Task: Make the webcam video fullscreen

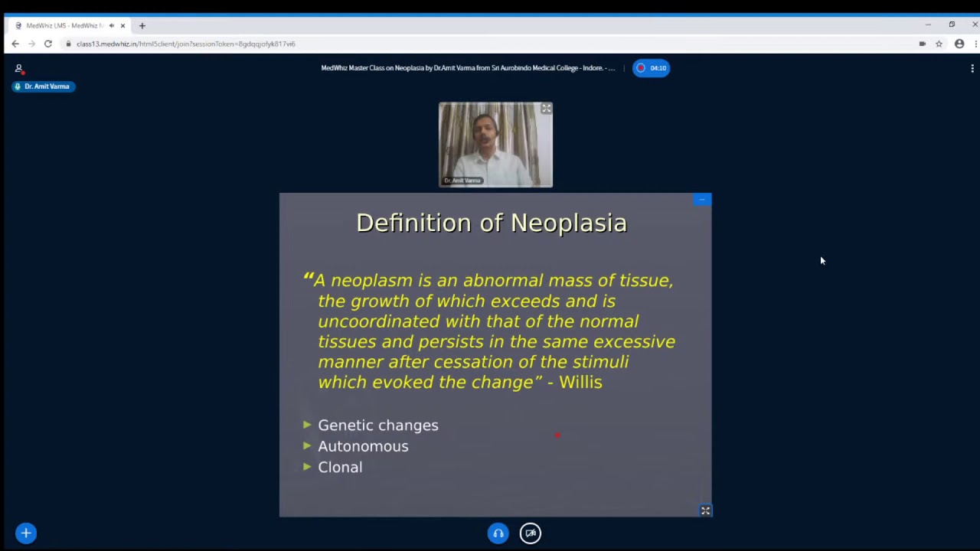Action: coord(546,109)
